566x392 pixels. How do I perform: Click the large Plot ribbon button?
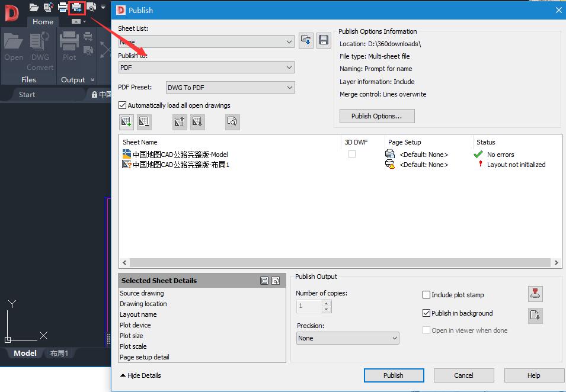tap(69, 47)
